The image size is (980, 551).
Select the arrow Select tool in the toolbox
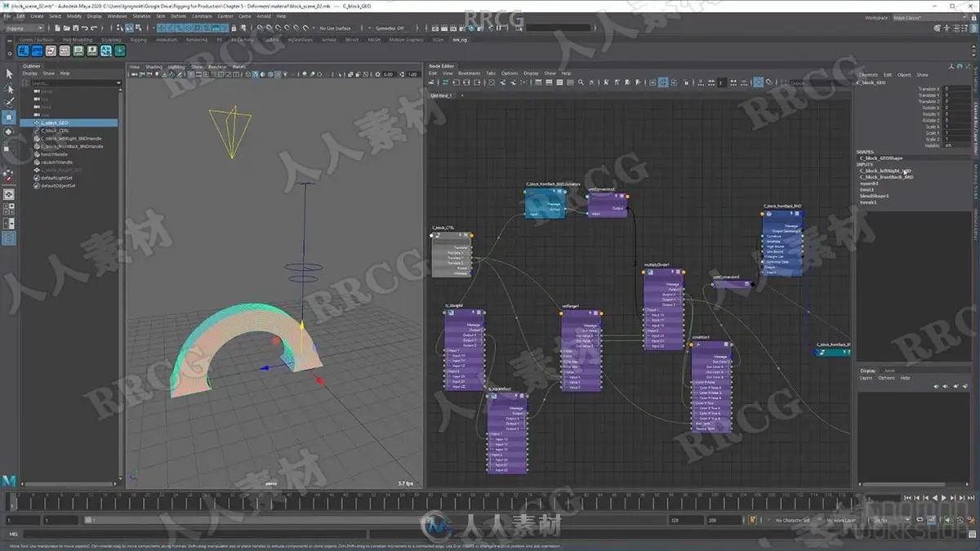coord(9,73)
